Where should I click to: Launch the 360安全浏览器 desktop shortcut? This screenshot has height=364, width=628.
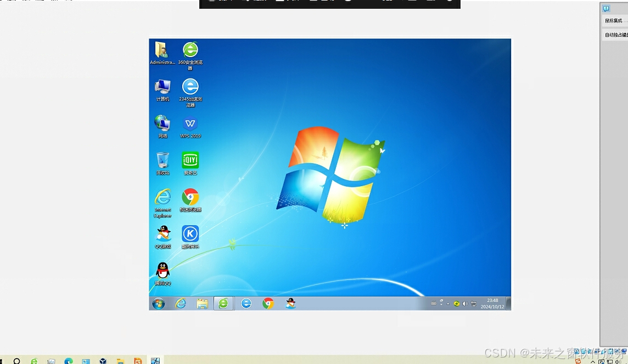coord(190,55)
